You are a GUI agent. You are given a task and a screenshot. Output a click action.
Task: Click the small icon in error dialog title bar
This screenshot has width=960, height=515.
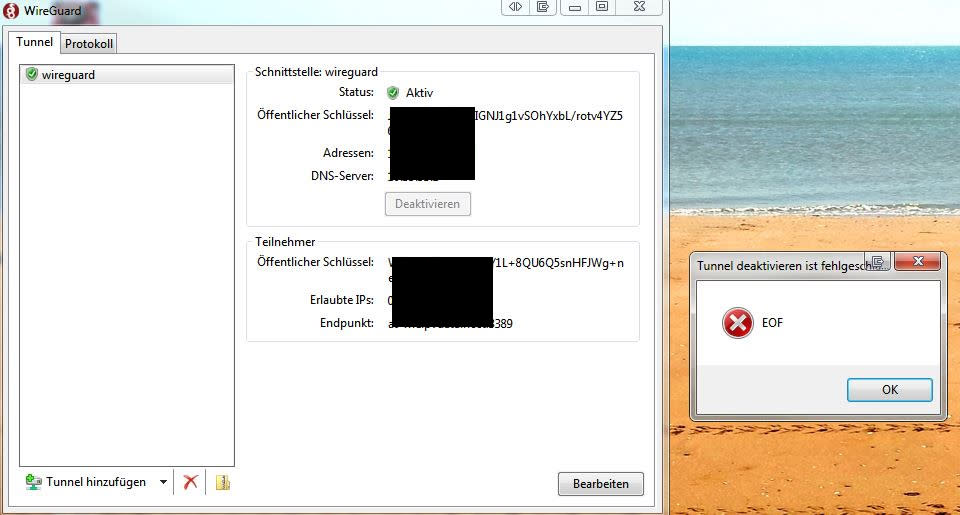[878, 261]
